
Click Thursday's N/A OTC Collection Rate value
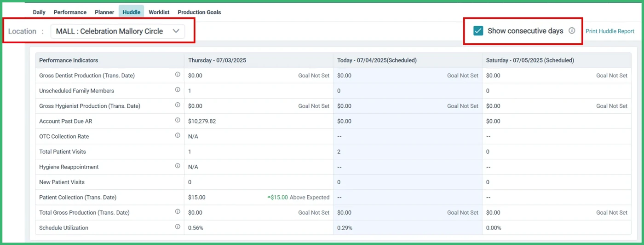pos(193,136)
